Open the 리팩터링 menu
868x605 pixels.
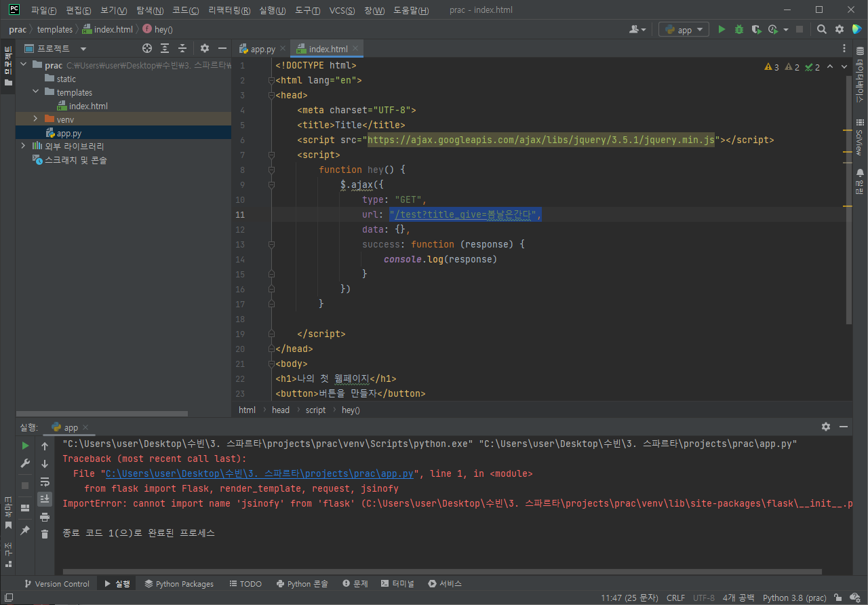click(229, 11)
